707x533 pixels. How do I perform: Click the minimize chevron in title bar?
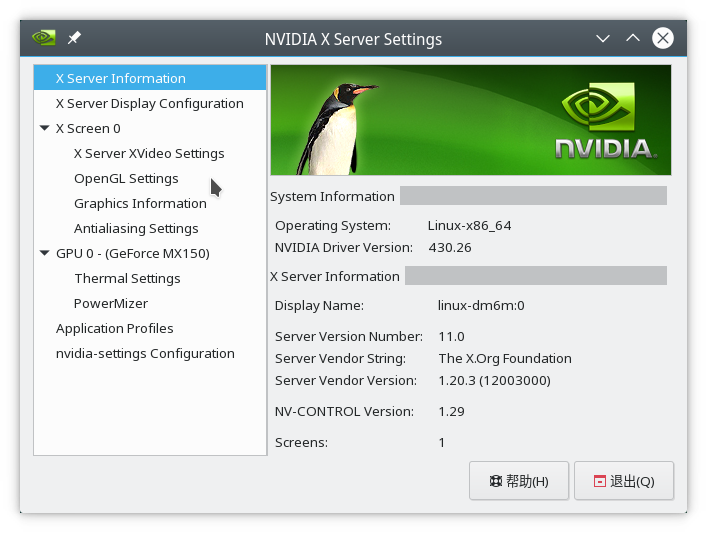coord(603,38)
